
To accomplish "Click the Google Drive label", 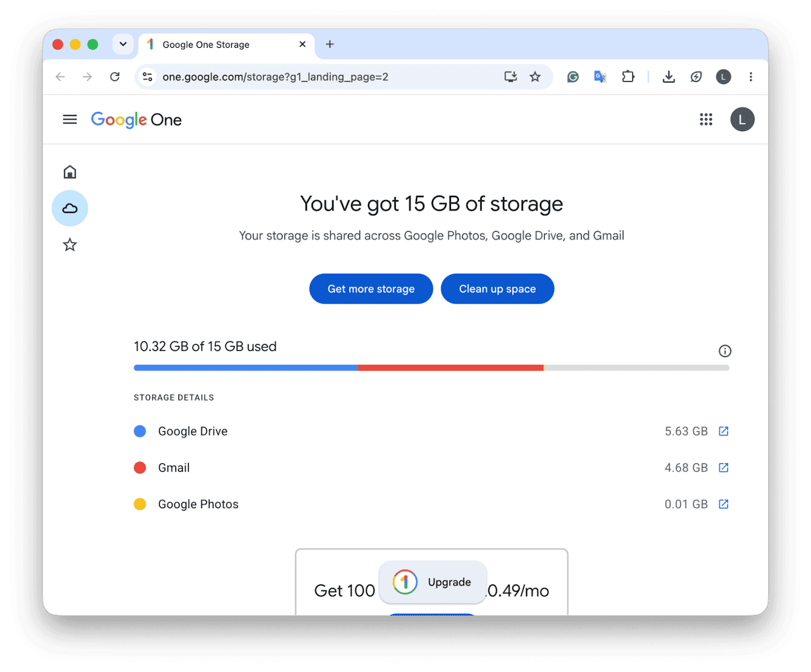I will pos(193,431).
